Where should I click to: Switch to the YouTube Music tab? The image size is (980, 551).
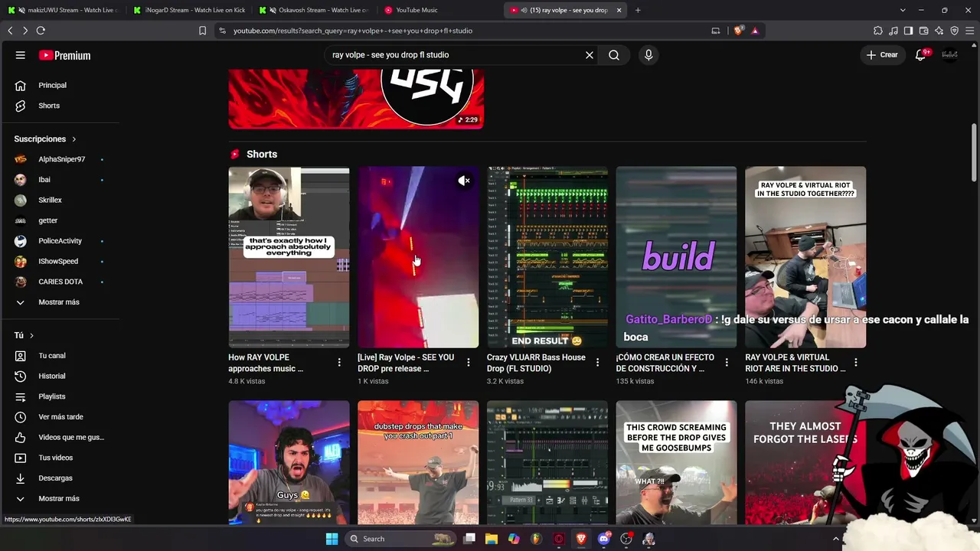(x=439, y=10)
